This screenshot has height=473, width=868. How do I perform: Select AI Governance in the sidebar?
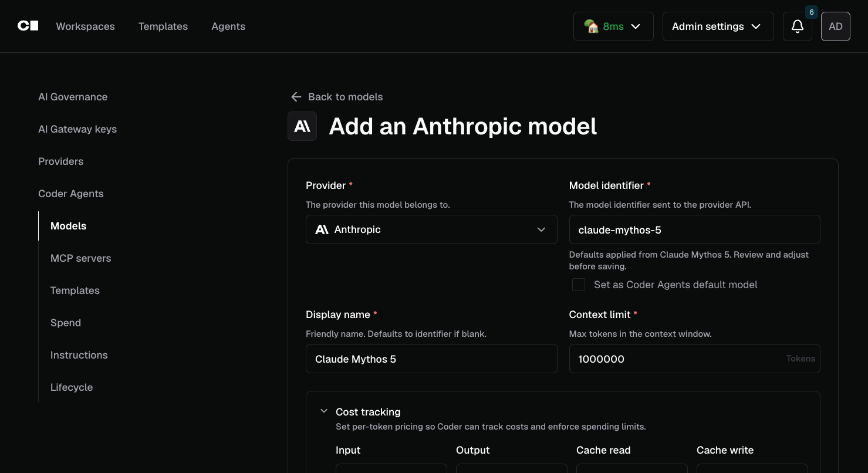point(73,97)
